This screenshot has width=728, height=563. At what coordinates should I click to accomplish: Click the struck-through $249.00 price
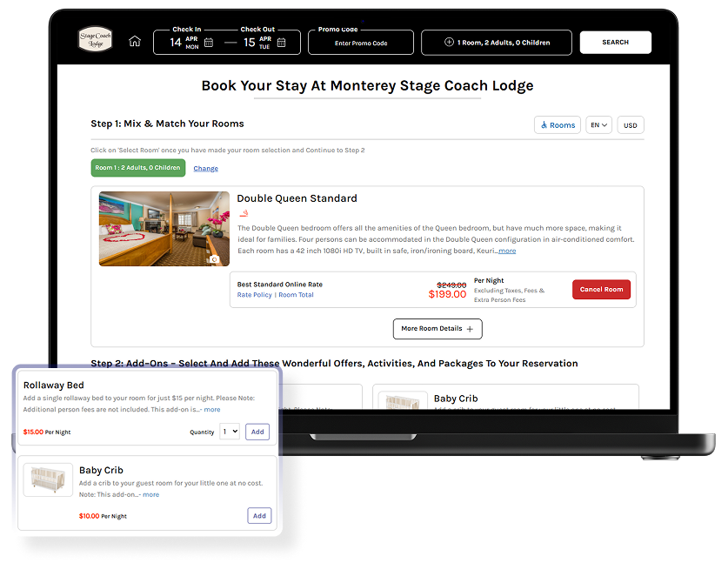(x=451, y=285)
